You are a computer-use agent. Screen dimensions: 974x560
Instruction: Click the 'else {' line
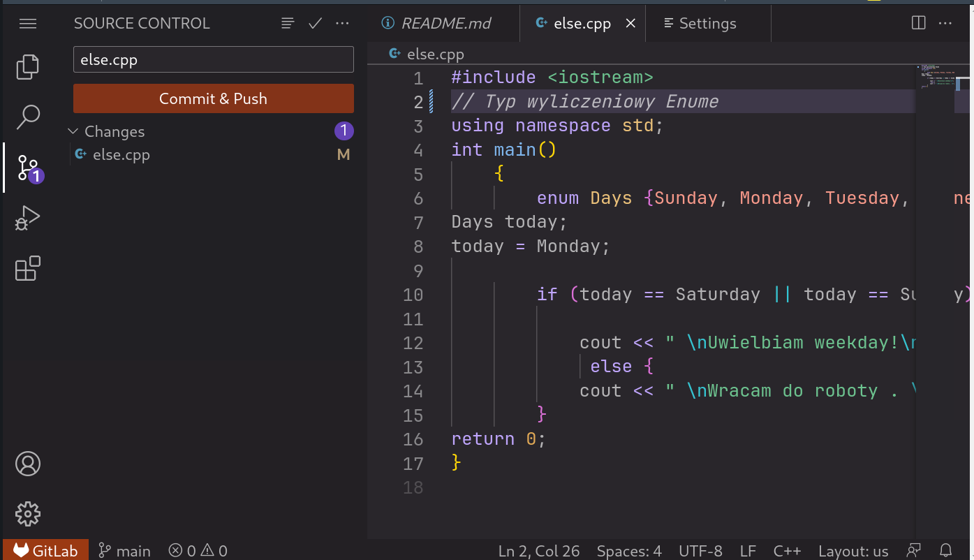pos(621,367)
